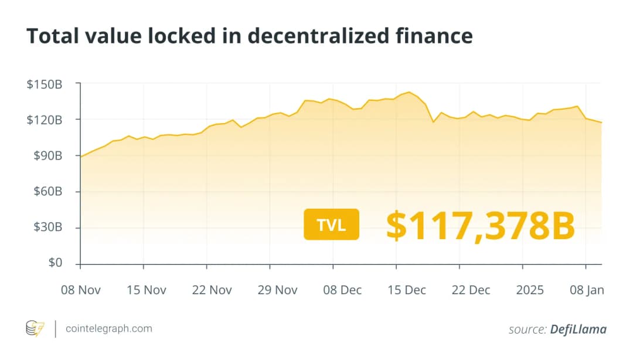Select the 22 Nov date label
633x364 pixels.
(x=212, y=290)
